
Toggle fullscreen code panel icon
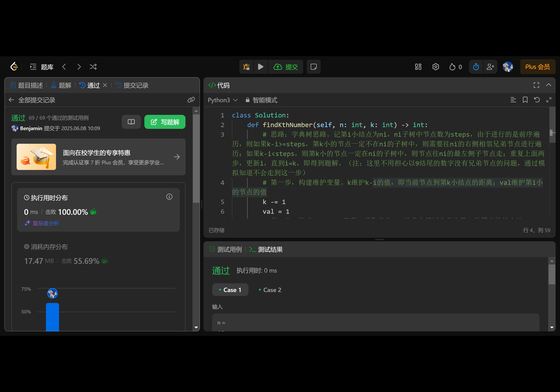tap(536, 85)
